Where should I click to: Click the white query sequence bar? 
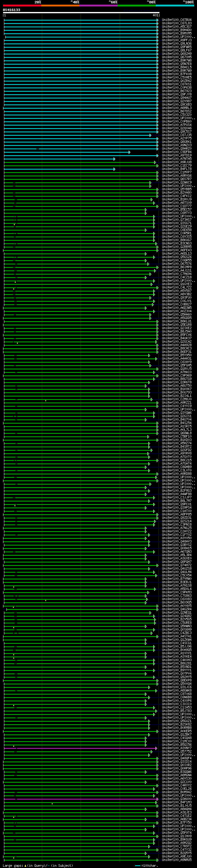pyautogui.click(x=81, y=12)
